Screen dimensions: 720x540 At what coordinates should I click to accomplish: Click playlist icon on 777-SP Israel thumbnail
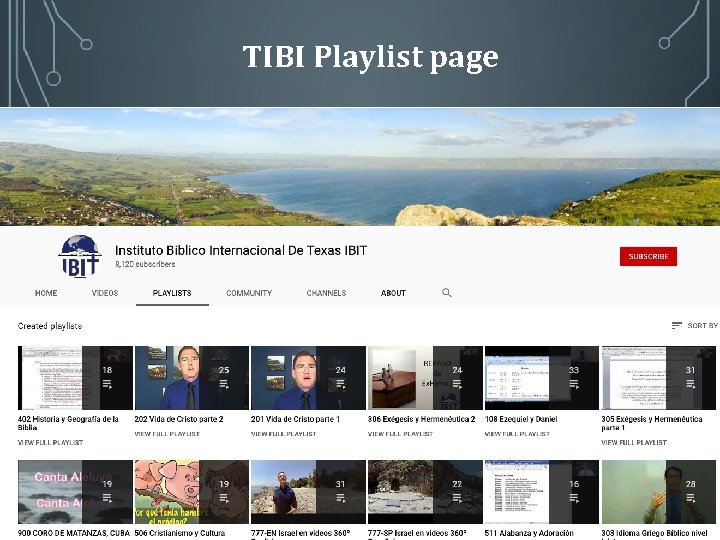(457, 498)
